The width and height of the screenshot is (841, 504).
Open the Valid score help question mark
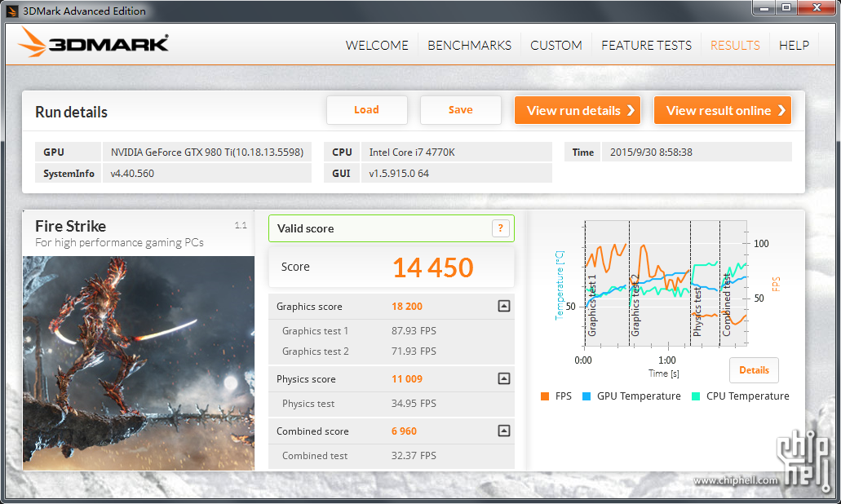500,228
